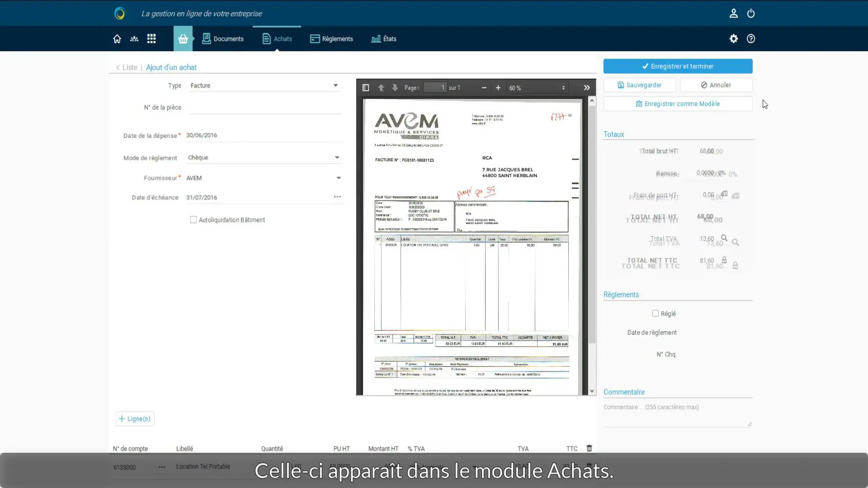
Task: Click the Commentaire text area
Action: [x=678, y=415]
